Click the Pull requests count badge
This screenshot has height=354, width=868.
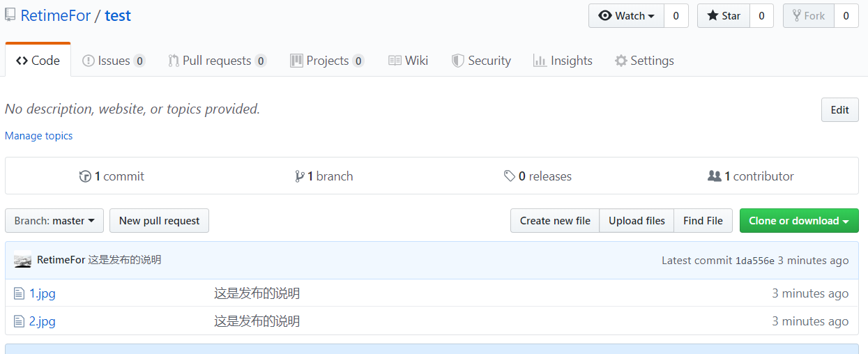(x=261, y=61)
